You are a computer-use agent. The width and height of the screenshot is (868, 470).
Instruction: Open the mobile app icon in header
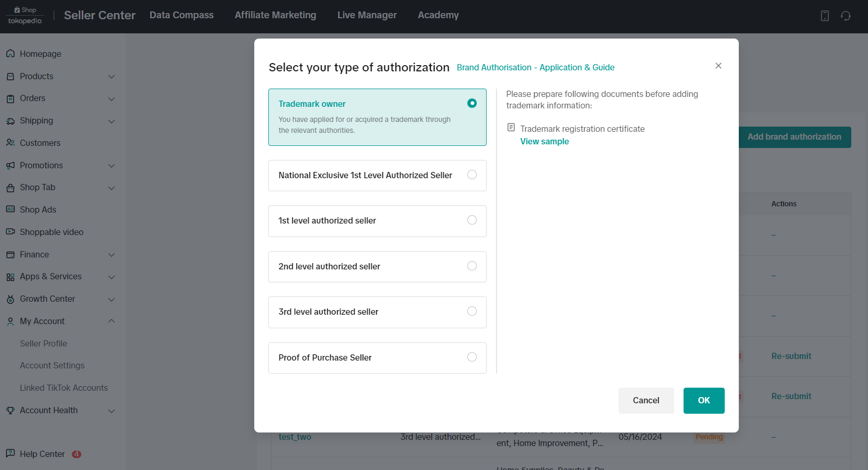tap(825, 16)
